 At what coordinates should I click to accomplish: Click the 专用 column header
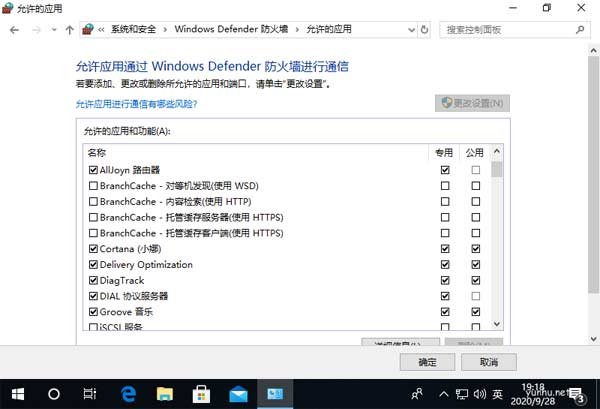(x=444, y=153)
